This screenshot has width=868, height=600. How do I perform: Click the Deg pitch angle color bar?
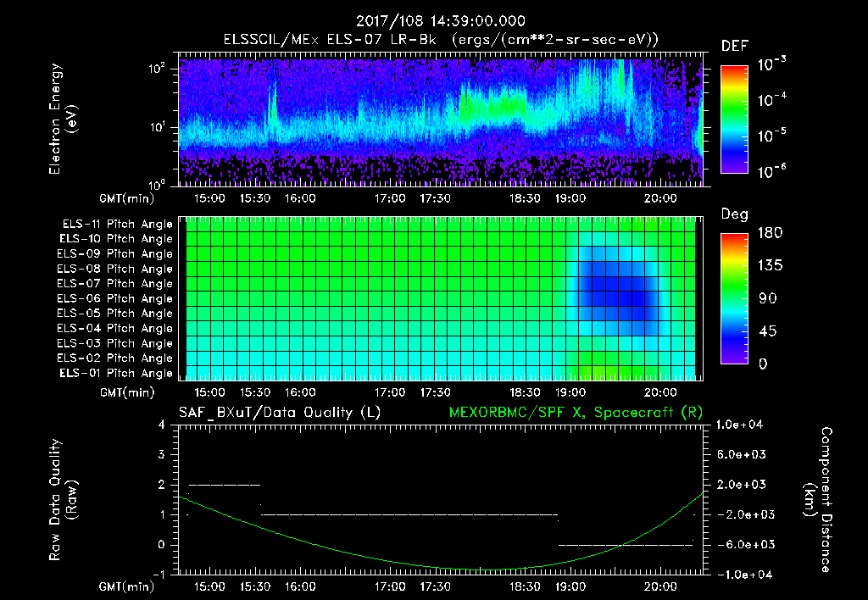click(734, 298)
